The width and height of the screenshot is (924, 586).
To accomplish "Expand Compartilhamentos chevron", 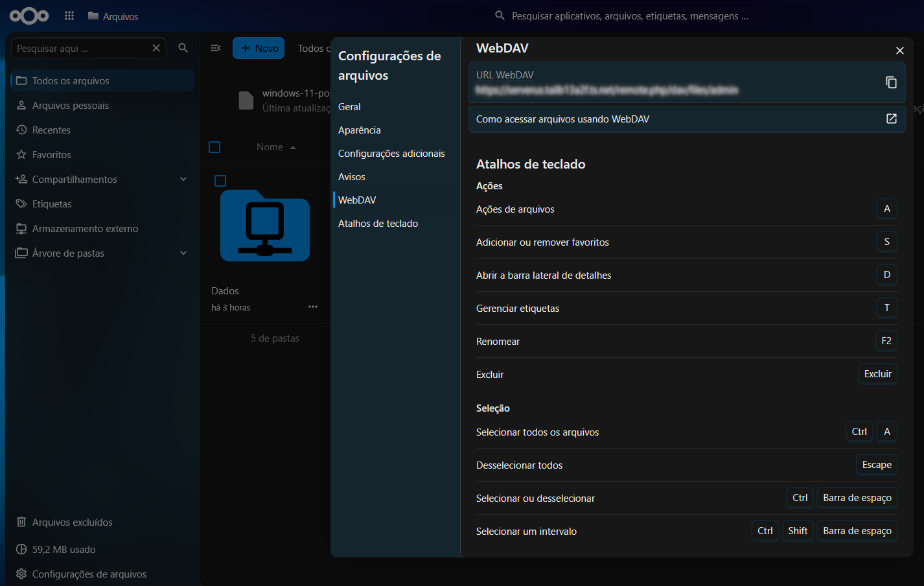I will [183, 179].
